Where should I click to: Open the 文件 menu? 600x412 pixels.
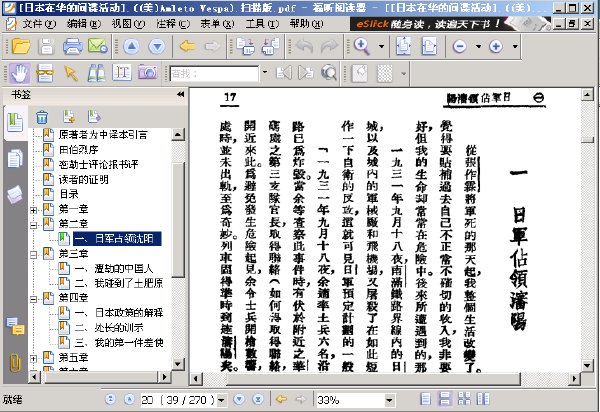pyautogui.click(x=38, y=24)
